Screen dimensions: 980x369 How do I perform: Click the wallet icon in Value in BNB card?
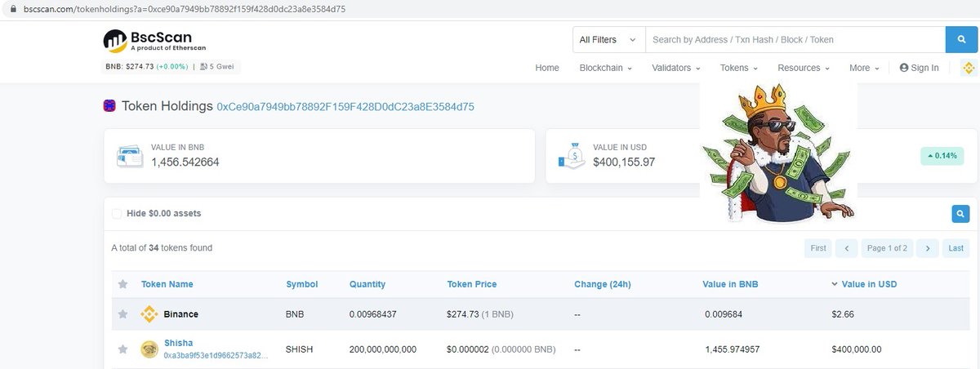(131, 156)
